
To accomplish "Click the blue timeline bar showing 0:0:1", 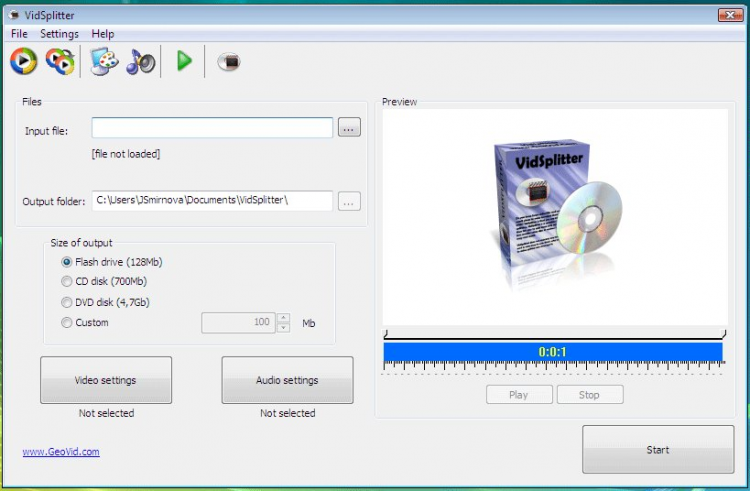I will tap(553, 352).
